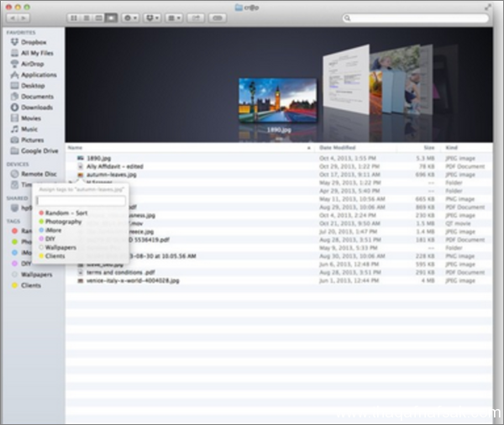Select the Clients tag in sidebar
This screenshot has width=504, height=425.
[27, 286]
